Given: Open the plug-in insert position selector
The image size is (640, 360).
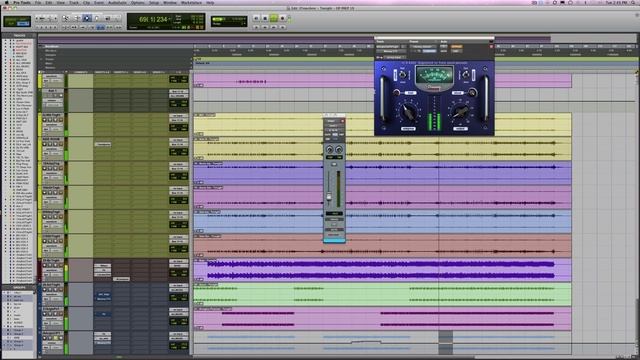Looking at the screenshot, I should pyautogui.click(x=403, y=47).
